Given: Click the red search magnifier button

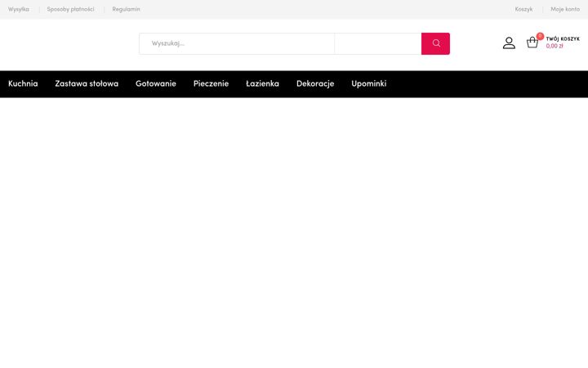Looking at the screenshot, I should pos(435,43).
